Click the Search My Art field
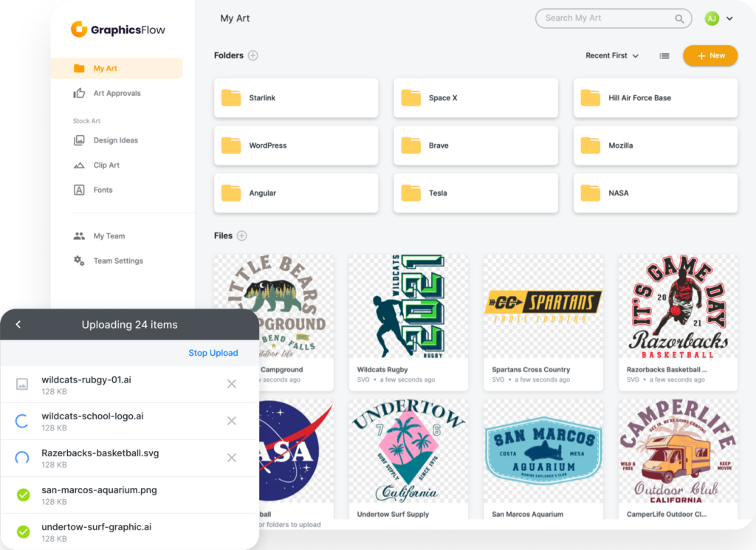The width and height of the screenshot is (756, 550). click(x=614, y=18)
